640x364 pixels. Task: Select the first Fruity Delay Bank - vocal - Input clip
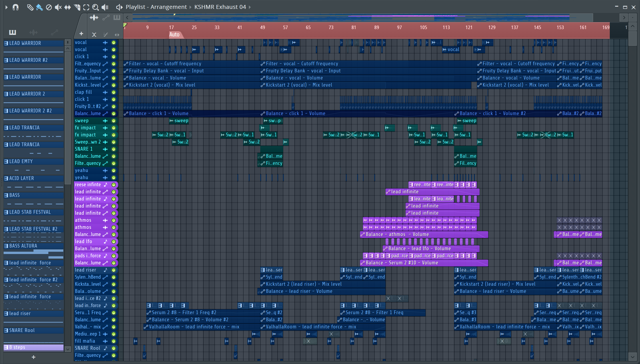(x=192, y=71)
